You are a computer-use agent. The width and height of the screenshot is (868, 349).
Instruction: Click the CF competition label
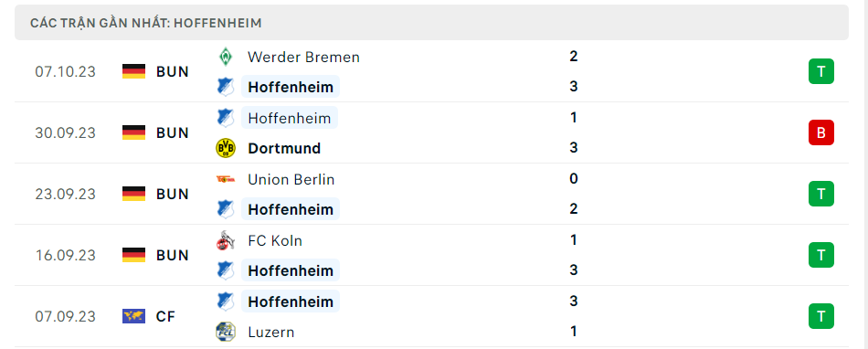pos(165,316)
